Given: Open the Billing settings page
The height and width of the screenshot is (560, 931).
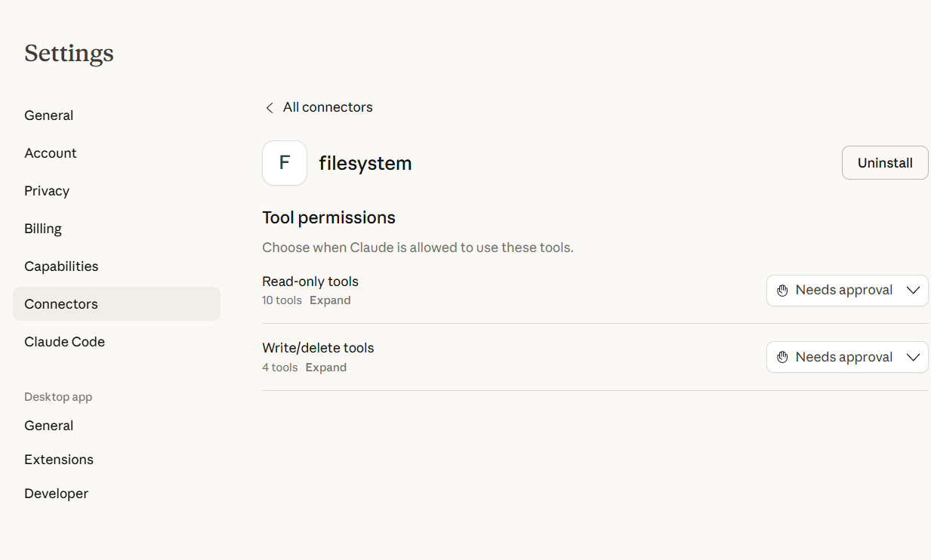Looking at the screenshot, I should (43, 229).
